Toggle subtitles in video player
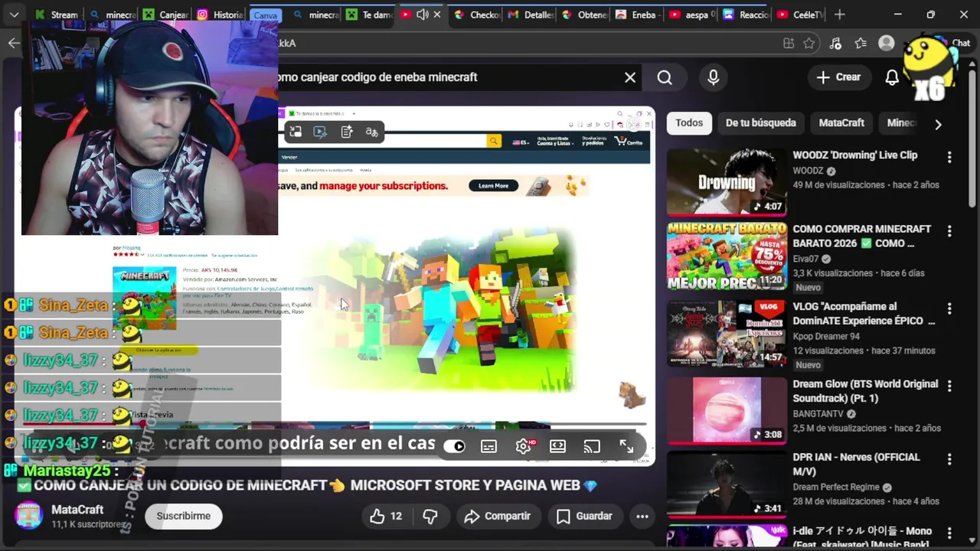The height and width of the screenshot is (551, 980). click(488, 446)
